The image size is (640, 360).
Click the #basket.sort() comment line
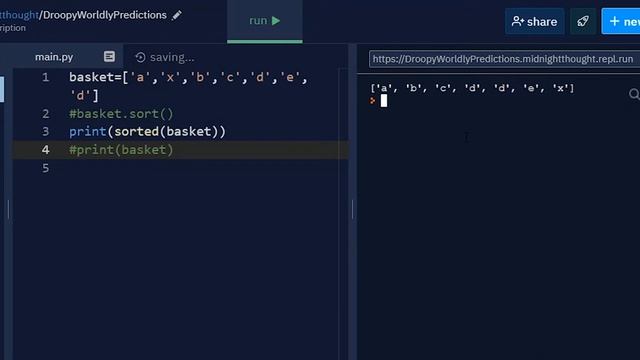(121, 113)
